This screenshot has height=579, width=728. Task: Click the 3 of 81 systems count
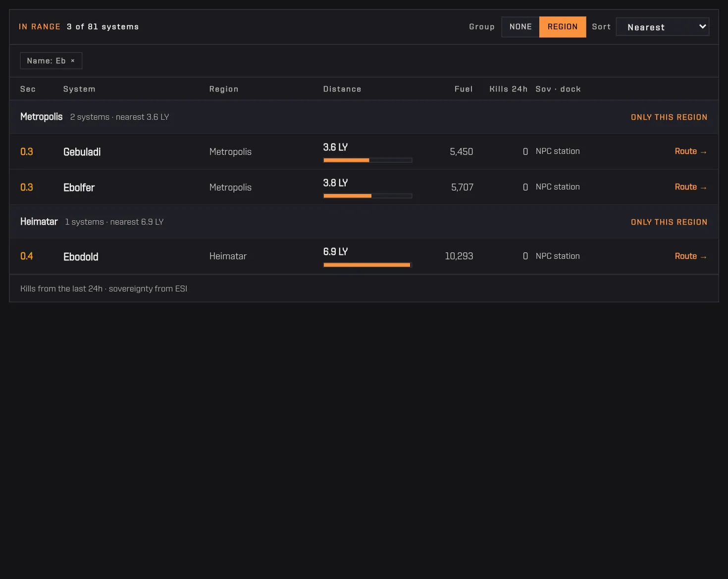[103, 27]
